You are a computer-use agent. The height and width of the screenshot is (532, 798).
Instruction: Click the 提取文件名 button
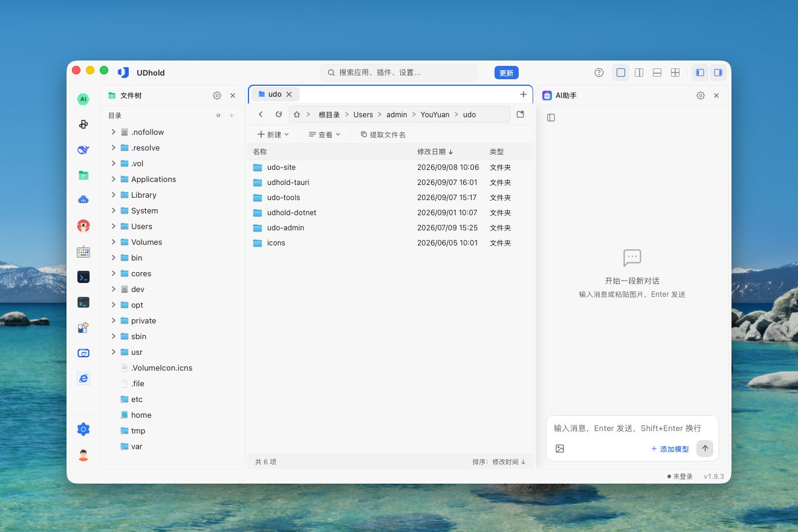(x=383, y=134)
